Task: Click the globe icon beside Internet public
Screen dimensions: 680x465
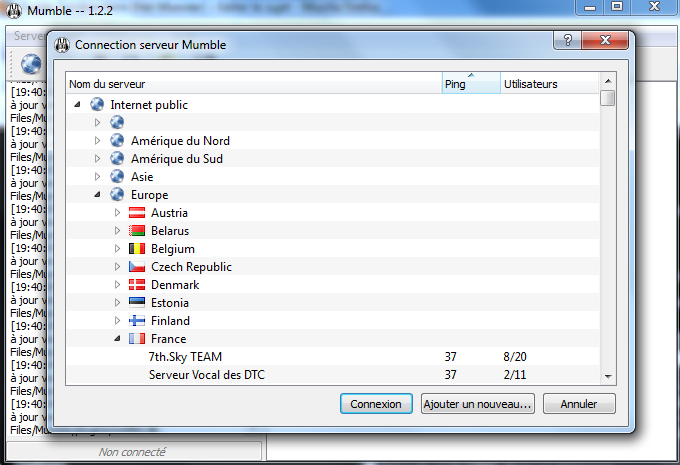Action: 97,104
